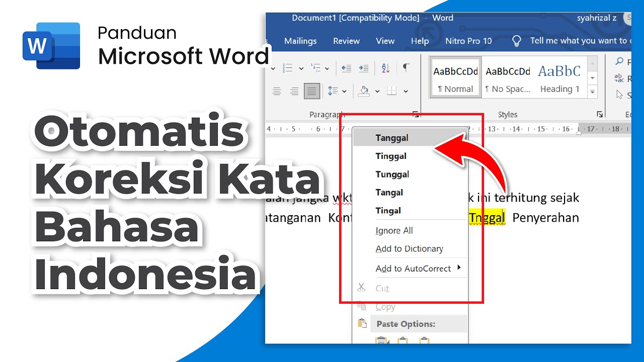Viewport: 644px width, 362px height.
Task: Click the scissors Cut icon
Action: coord(361,288)
